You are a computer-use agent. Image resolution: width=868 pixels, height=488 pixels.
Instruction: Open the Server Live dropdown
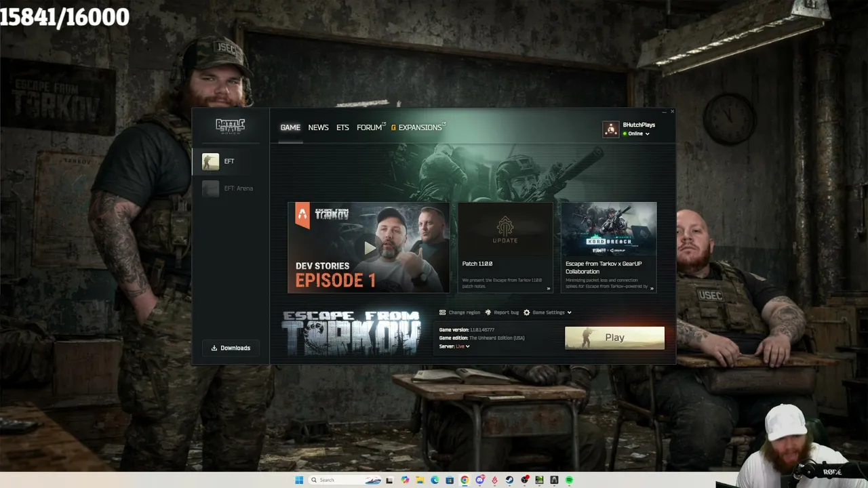[462, 346]
